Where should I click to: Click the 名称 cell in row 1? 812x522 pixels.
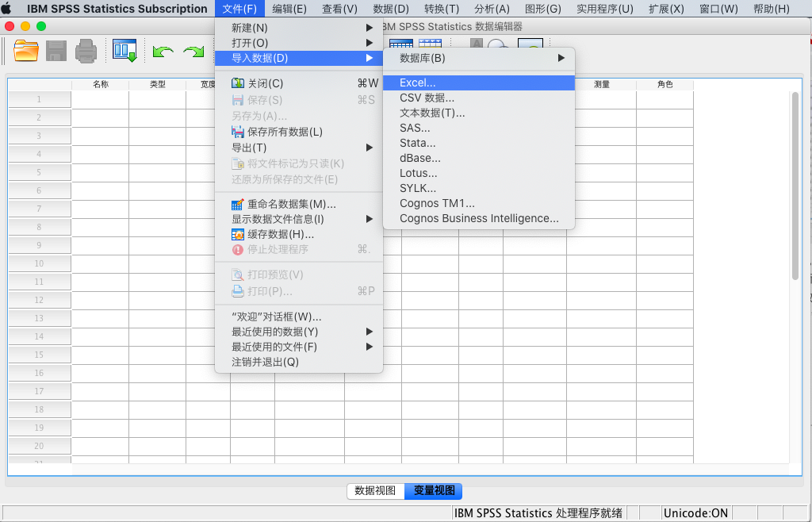click(101, 99)
